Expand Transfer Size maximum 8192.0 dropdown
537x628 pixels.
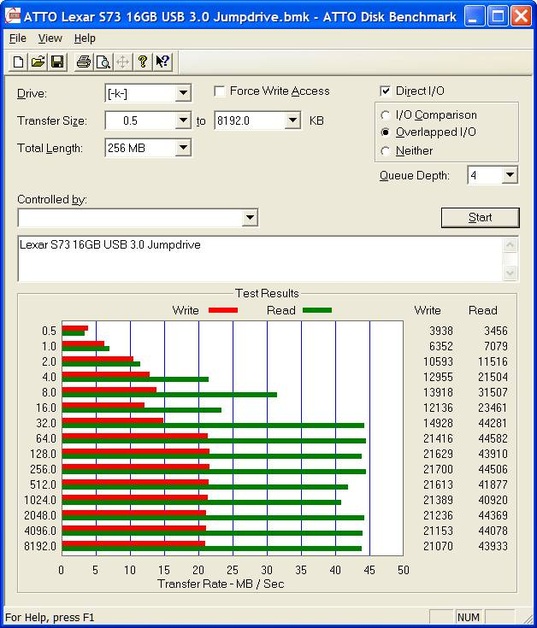click(293, 121)
